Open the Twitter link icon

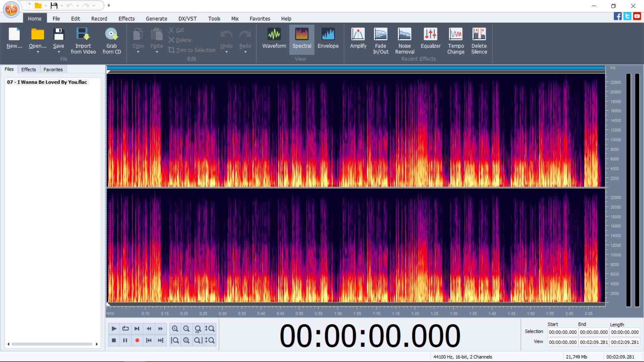pos(627,16)
